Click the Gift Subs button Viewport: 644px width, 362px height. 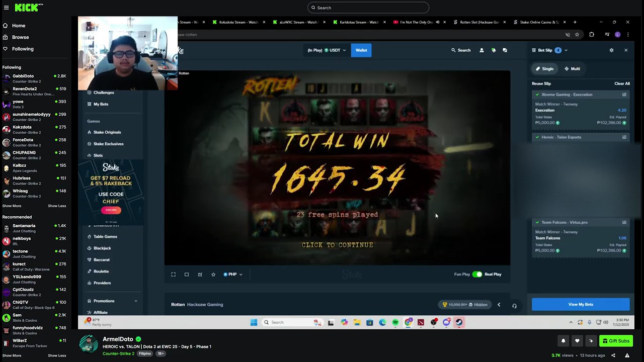tap(616, 341)
